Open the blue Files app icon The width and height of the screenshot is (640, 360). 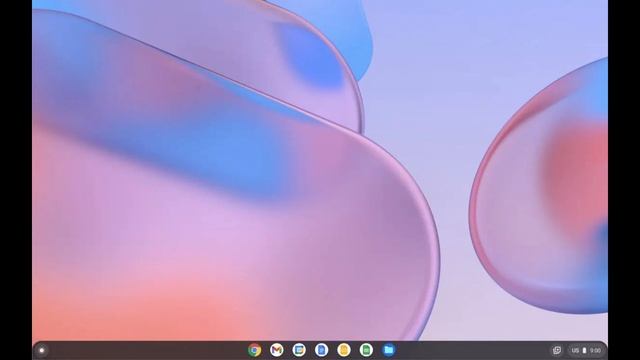389,350
